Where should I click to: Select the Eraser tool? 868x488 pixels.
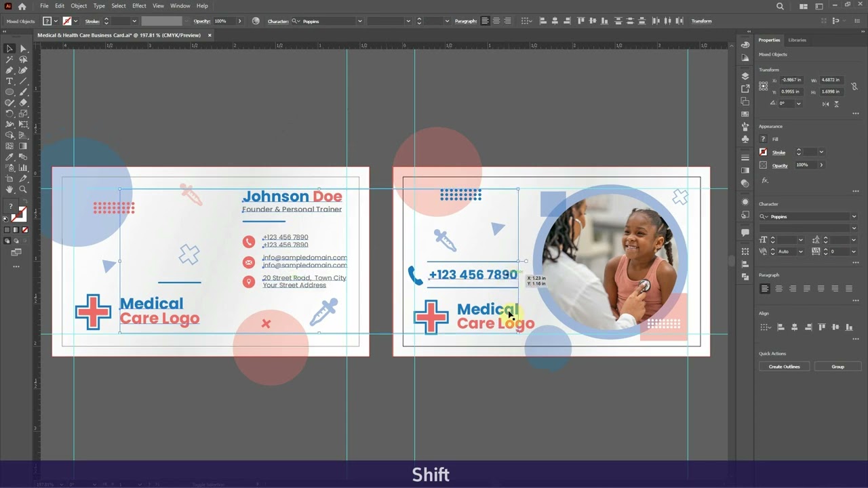23,103
